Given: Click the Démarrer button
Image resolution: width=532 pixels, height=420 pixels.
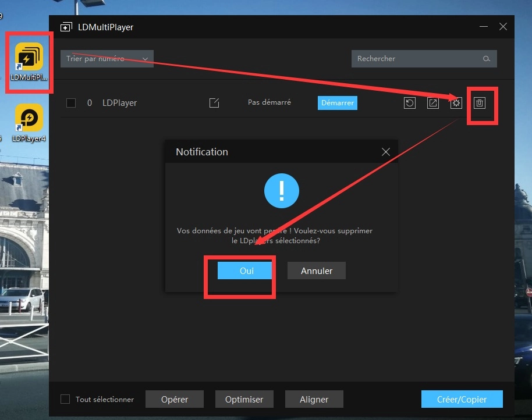Looking at the screenshot, I should [x=337, y=103].
